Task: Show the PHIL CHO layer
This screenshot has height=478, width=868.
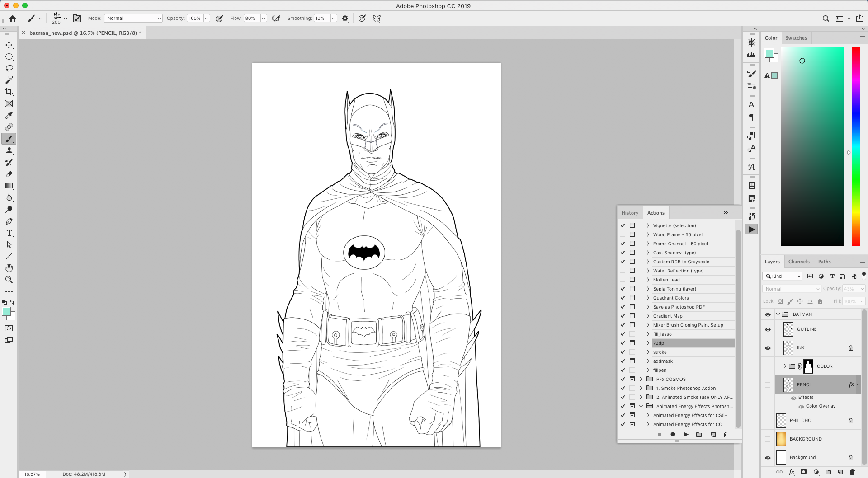Action: pyautogui.click(x=768, y=421)
